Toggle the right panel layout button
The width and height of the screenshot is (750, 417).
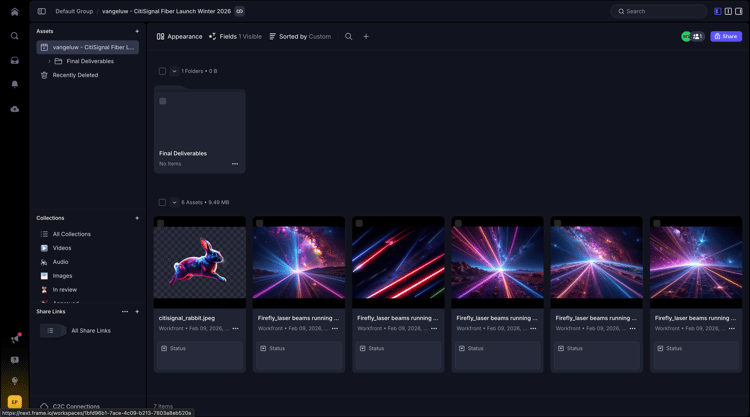coord(739,11)
